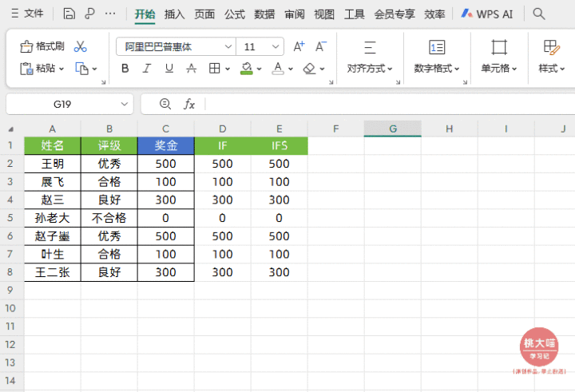Viewport: 575px width, 392px height.
Task: Click the eraser clear formatting icon
Action: click(310, 69)
